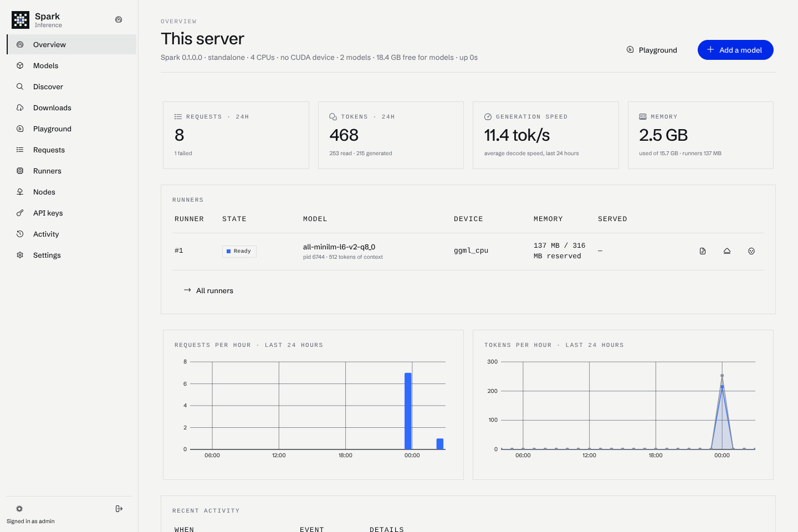
Task: Click the API keys key icon
Action: 20,213
